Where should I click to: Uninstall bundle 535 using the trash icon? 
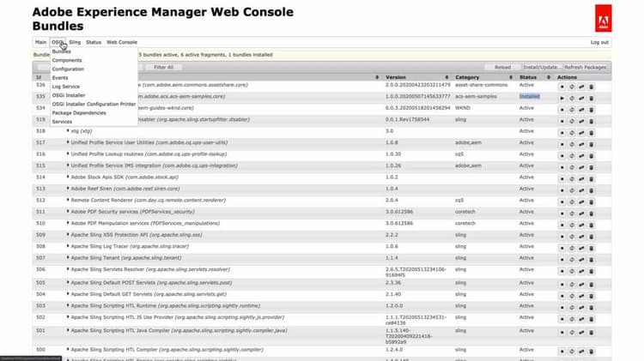click(x=592, y=98)
